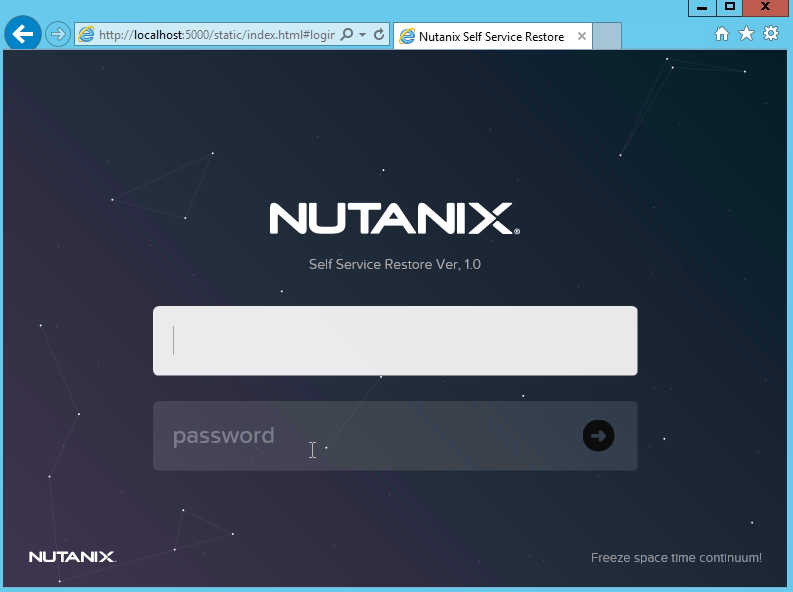Click the large Nutanix logo
Image resolution: width=793 pixels, height=592 pixels.
tap(394, 218)
